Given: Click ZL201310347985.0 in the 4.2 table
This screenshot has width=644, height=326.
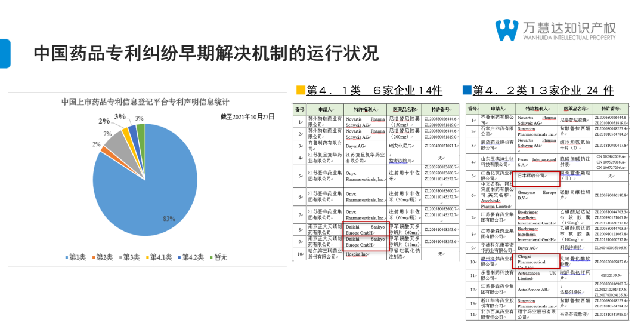Looking at the screenshot, I should [611, 315].
